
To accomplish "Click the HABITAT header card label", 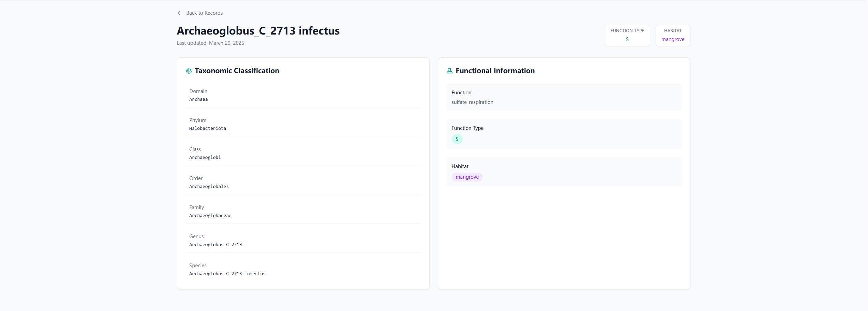I will [673, 31].
